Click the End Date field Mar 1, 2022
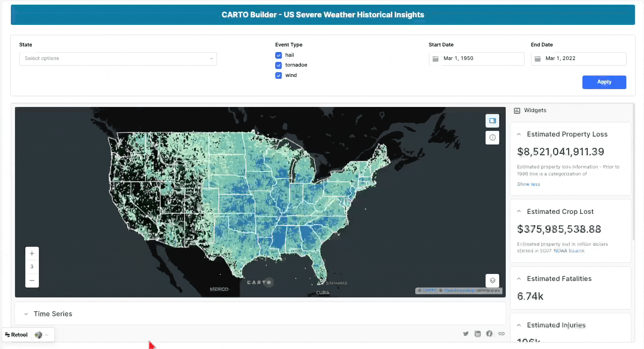 [578, 59]
